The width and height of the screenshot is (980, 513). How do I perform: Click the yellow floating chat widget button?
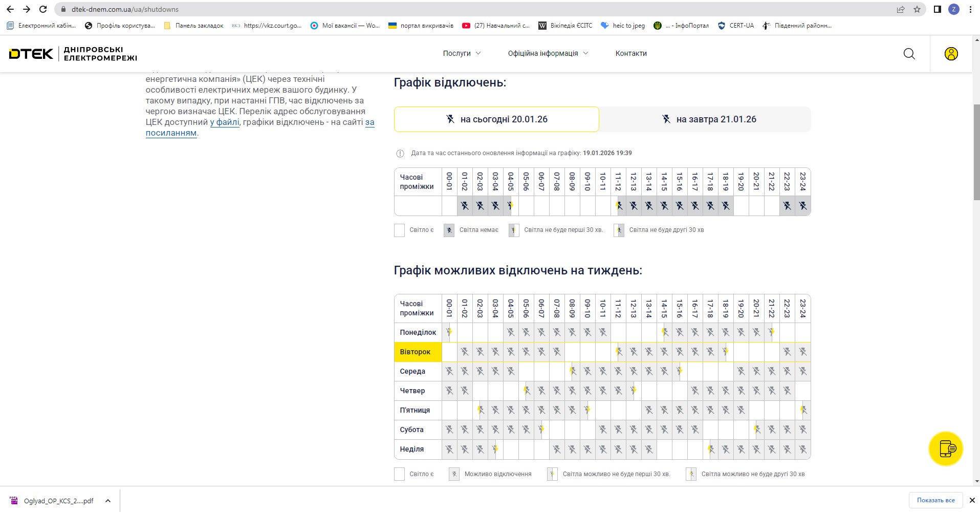[946, 448]
